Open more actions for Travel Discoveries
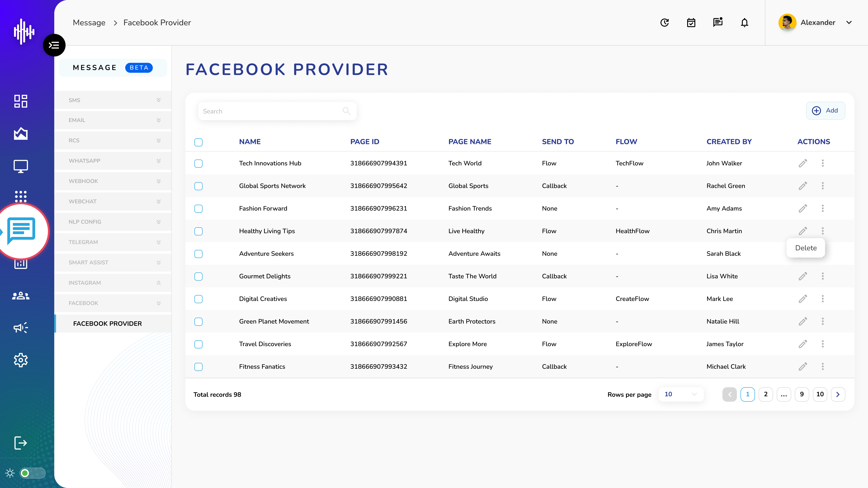The image size is (868, 488). 823,344
